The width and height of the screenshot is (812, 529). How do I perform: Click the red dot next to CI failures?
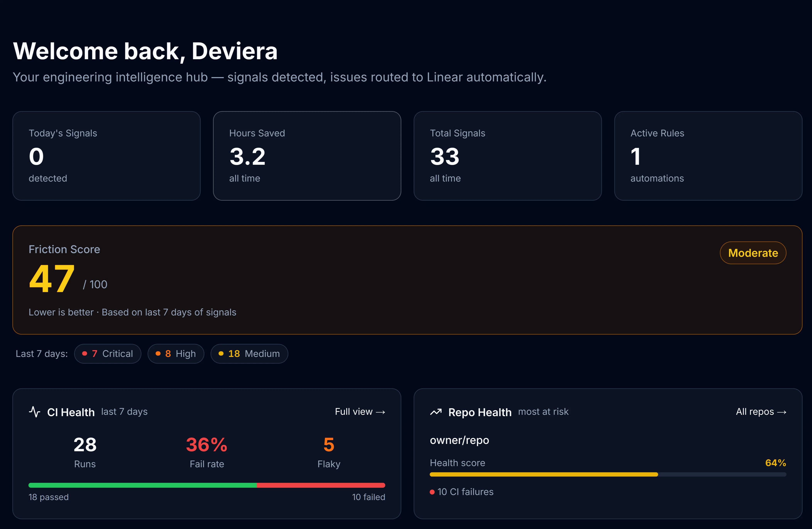[432, 492]
